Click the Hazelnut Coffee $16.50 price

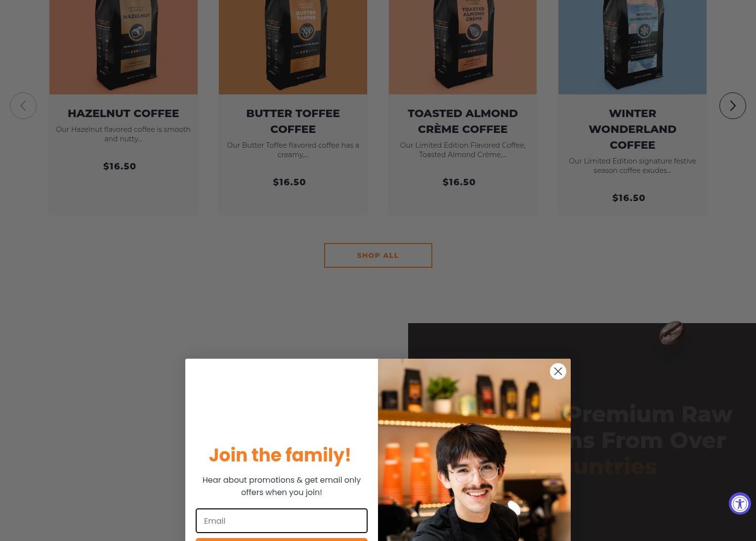120,166
